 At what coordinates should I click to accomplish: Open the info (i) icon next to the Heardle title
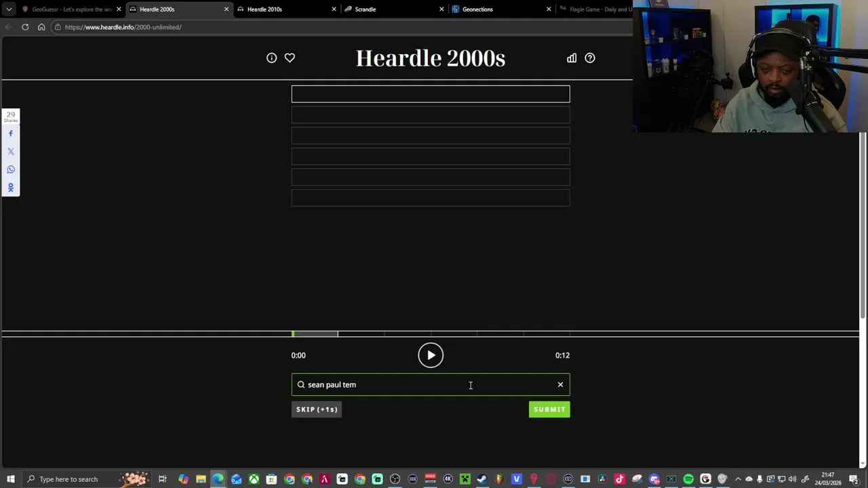tap(271, 58)
